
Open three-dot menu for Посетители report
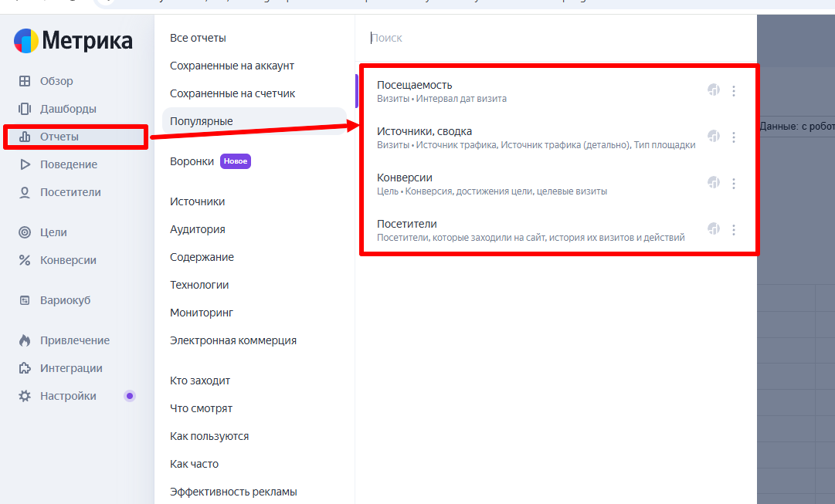(734, 230)
